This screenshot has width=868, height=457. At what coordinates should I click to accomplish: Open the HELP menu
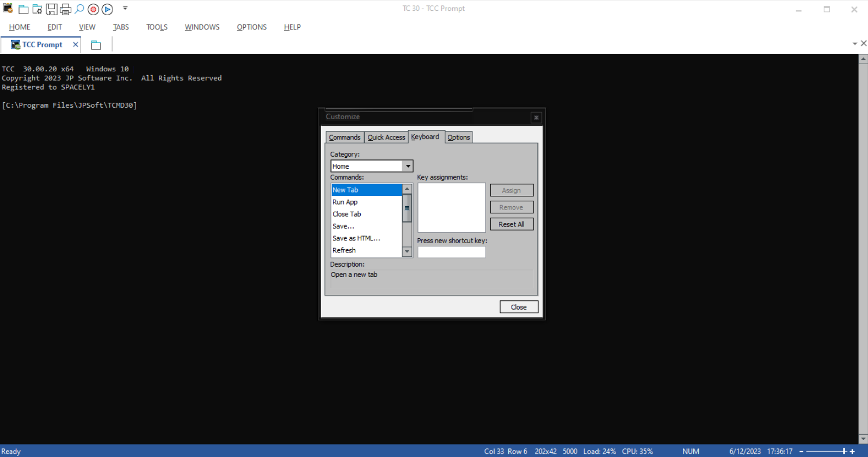pos(292,27)
